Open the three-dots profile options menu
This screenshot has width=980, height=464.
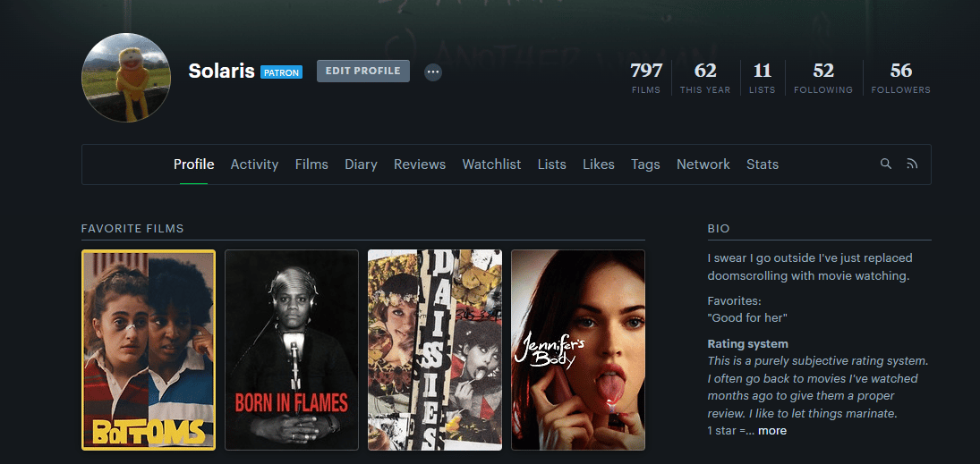coord(433,72)
